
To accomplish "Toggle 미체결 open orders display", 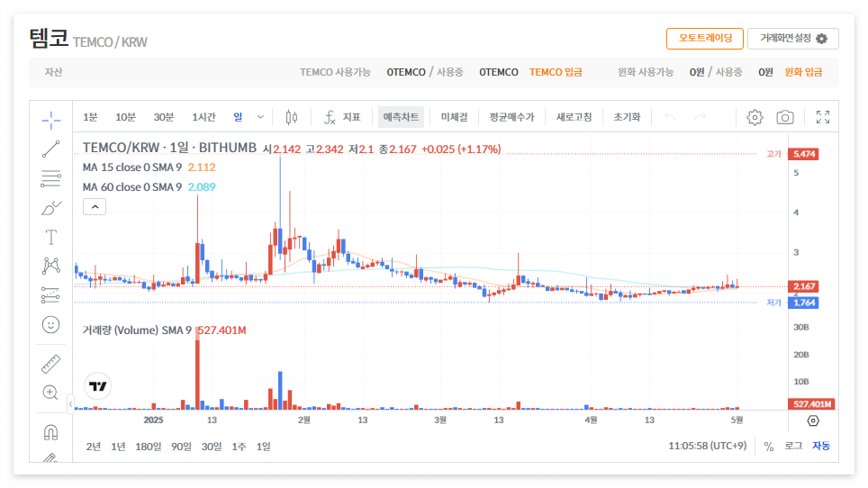I will 454,117.
